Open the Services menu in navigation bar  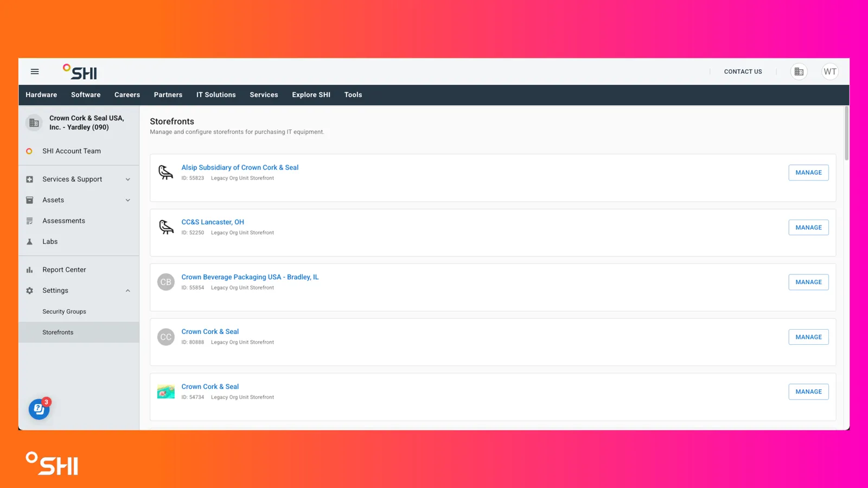pos(264,95)
